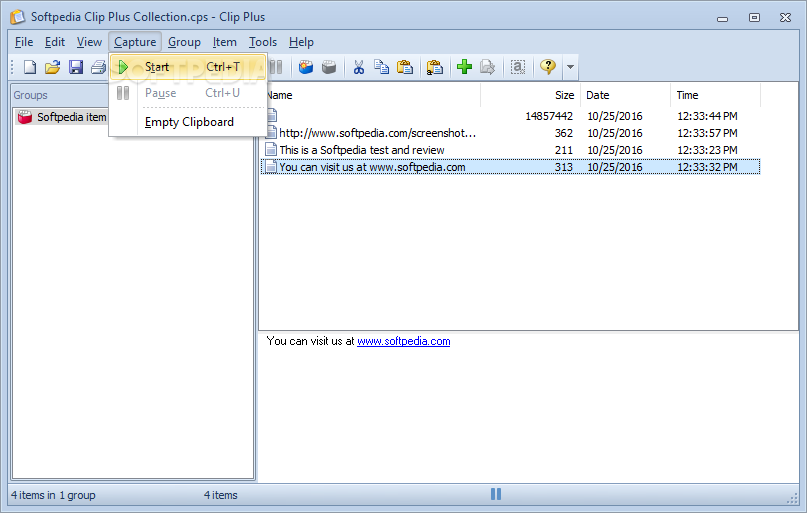Click '4 items in 1 group' status text
Image resolution: width=807 pixels, height=513 pixels.
coord(53,495)
